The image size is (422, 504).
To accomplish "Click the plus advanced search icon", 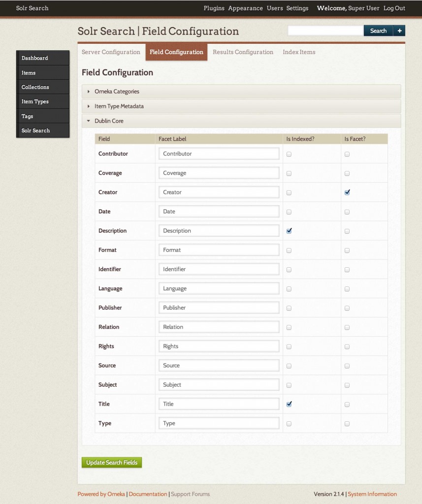I will [x=399, y=31].
